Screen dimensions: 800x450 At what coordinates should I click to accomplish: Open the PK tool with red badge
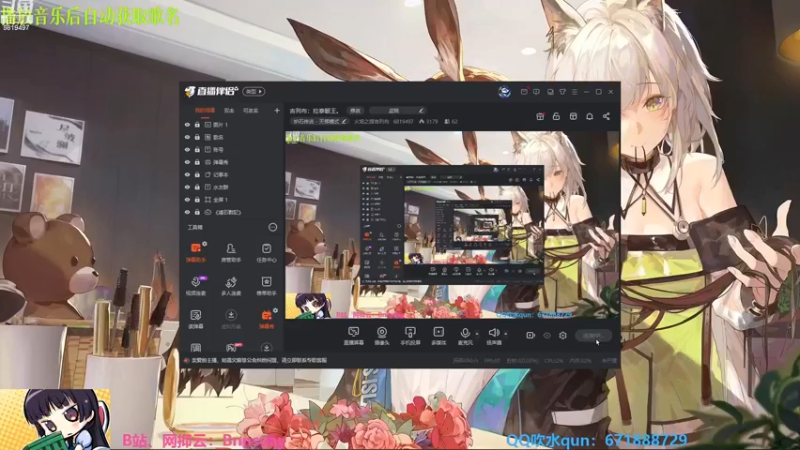coord(231,348)
